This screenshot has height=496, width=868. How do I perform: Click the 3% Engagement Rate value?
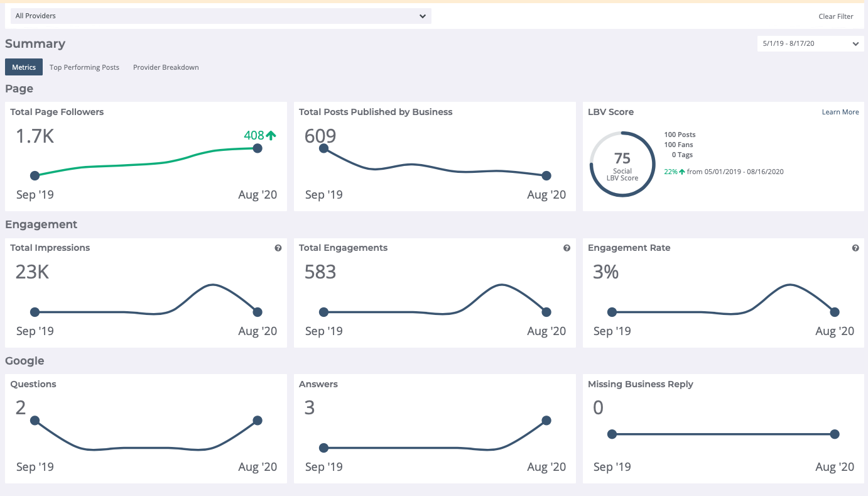(606, 272)
